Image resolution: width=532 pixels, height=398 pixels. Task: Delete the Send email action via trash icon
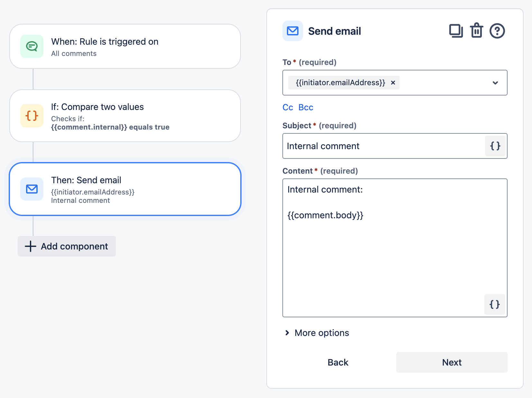[476, 31]
